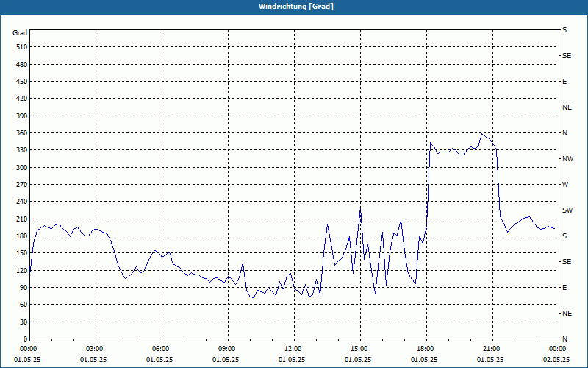
Task: Click the 21:00 time label
Action: coord(492,349)
